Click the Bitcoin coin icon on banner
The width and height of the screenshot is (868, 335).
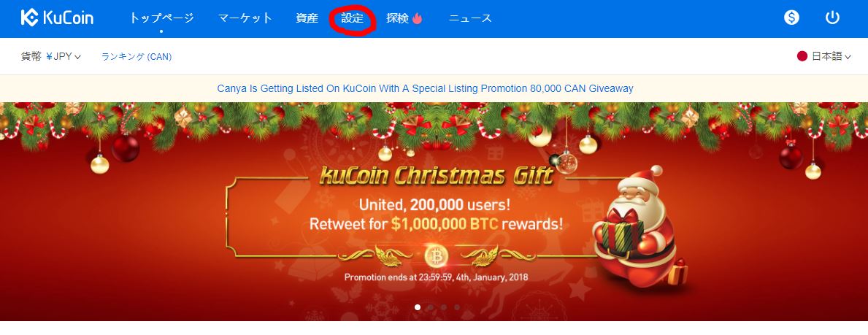pos(436,256)
